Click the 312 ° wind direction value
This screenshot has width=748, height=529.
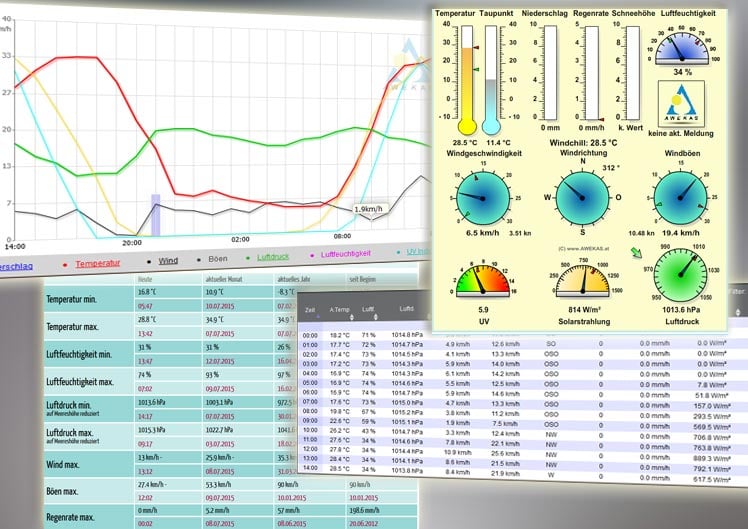click(611, 168)
